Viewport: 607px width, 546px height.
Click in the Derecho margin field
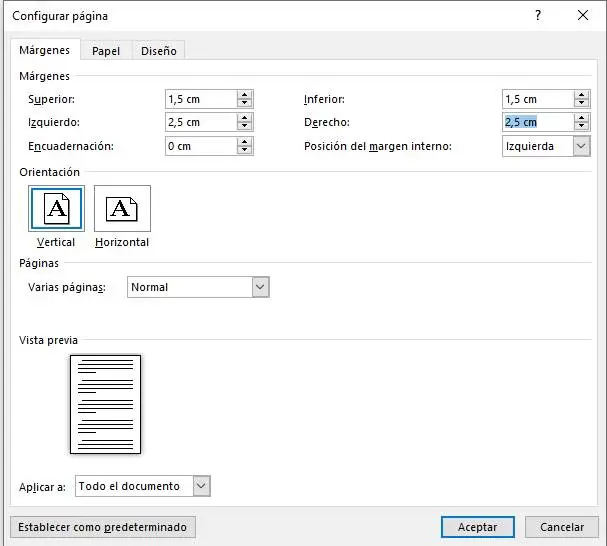tap(538, 122)
